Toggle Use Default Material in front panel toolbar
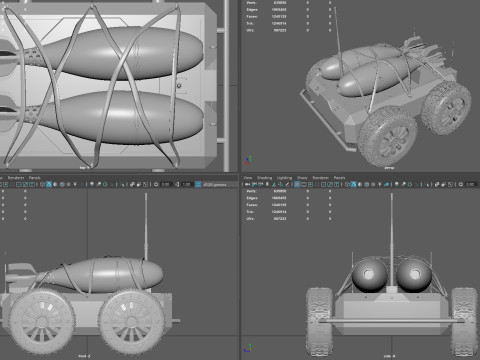 pos(55,184)
